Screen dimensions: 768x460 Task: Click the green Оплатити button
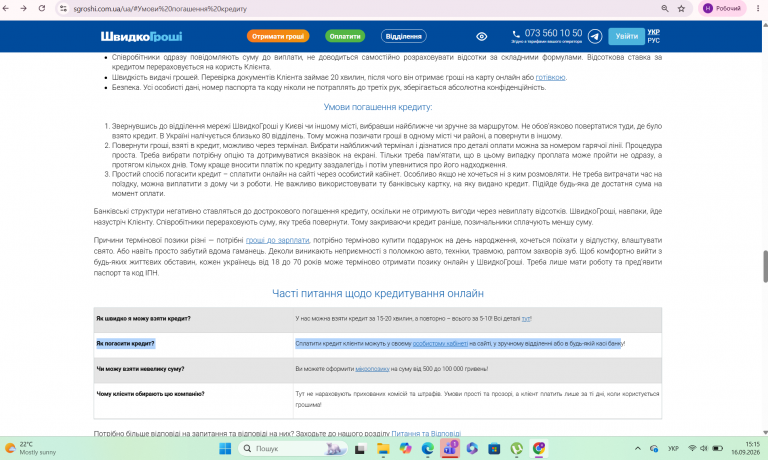click(x=345, y=36)
